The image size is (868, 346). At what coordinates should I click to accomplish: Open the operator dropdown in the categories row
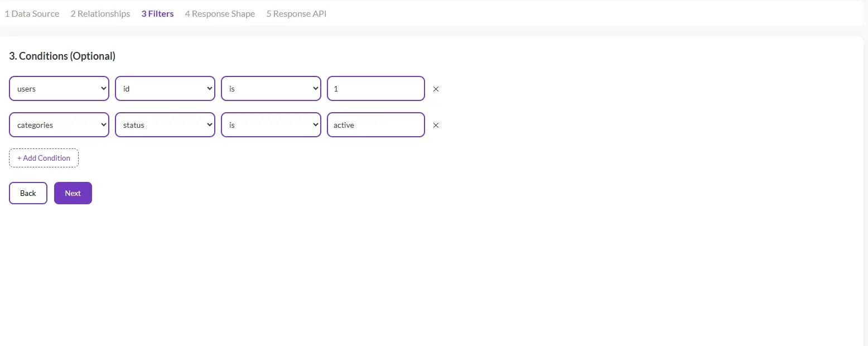tap(271, 125)
